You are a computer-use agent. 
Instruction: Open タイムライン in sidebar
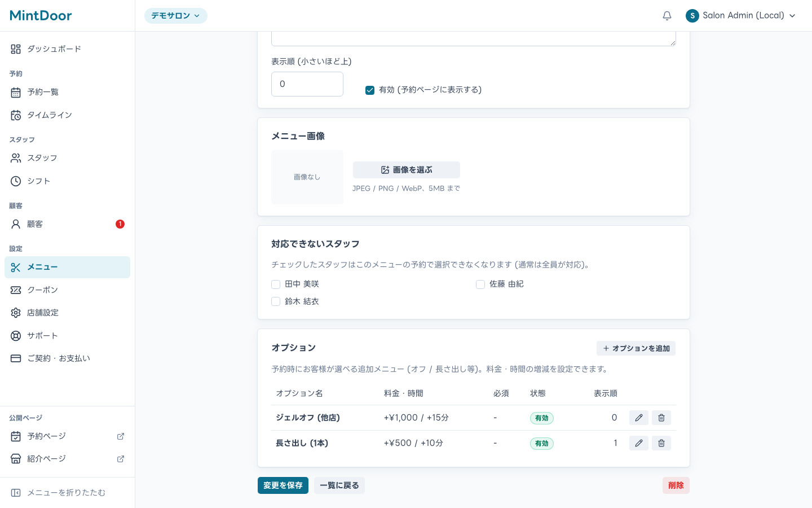[67, 115]
